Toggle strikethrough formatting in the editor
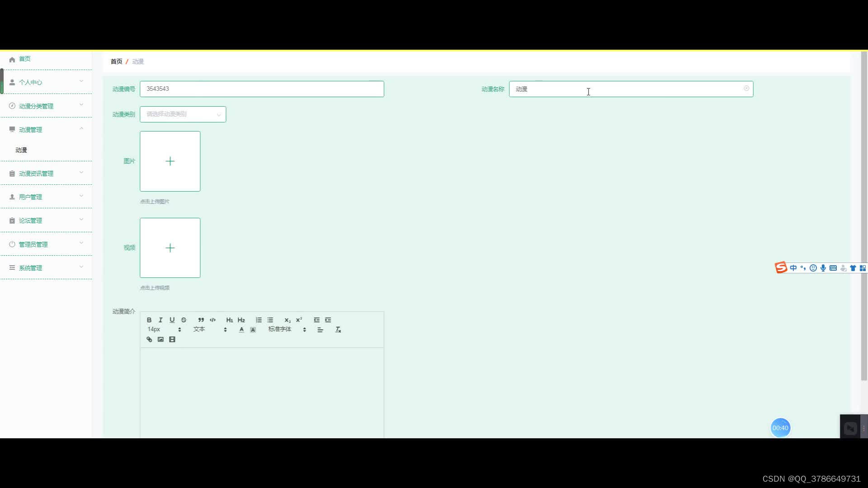This screenshot has height=488, width=868. click(184, 320)
